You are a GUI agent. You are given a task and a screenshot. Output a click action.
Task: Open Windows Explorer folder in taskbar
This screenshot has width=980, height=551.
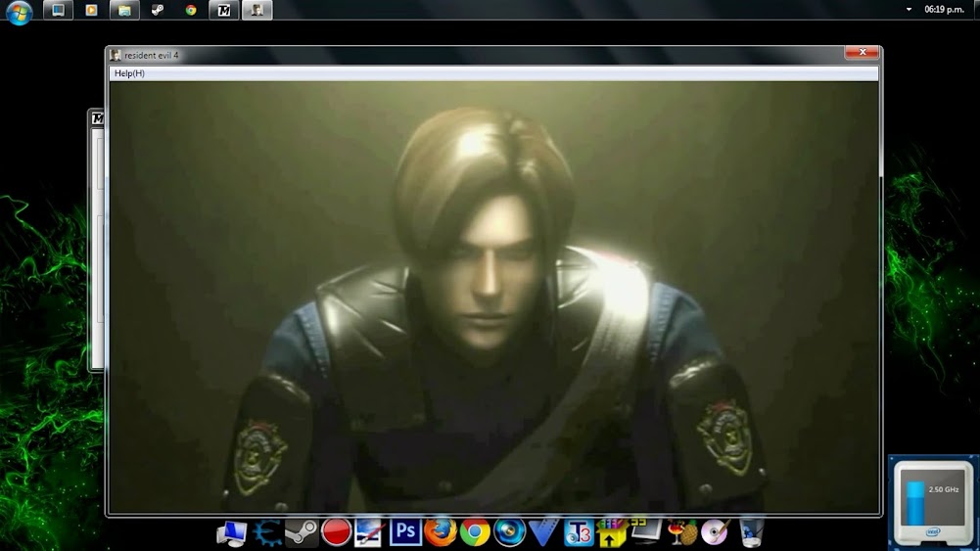[124, 10]
